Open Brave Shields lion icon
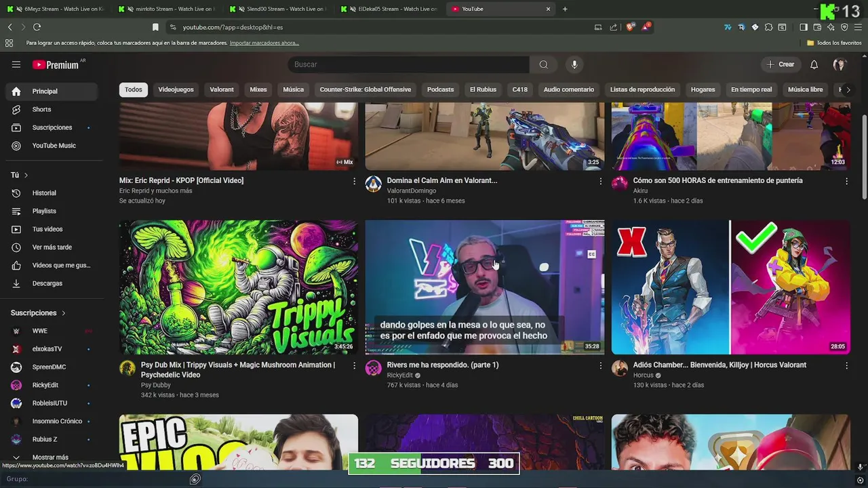The height and width of the screenshot is (488, 868). (x=631, y=27)
